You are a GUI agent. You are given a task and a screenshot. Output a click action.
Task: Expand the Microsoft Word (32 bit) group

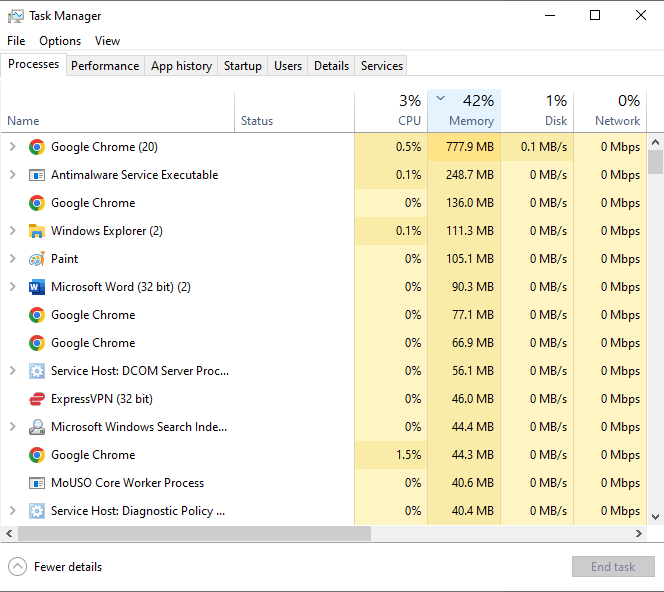coord(12,287)
